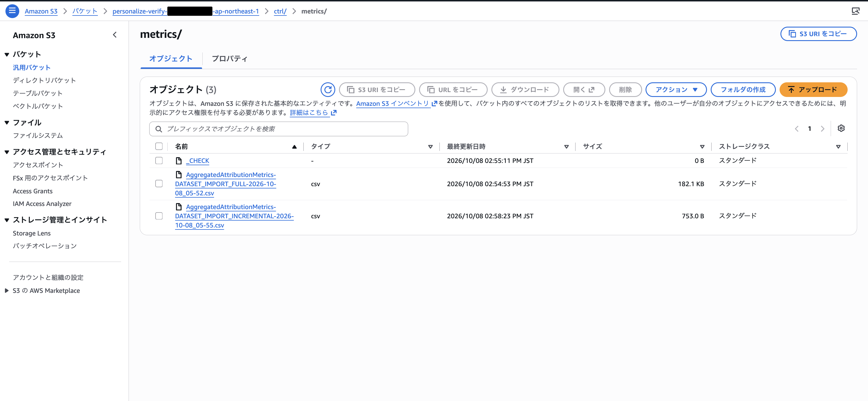
Task: Sort by タイプ column arrow
Action: pyautogui.click(x=430, y=147)
